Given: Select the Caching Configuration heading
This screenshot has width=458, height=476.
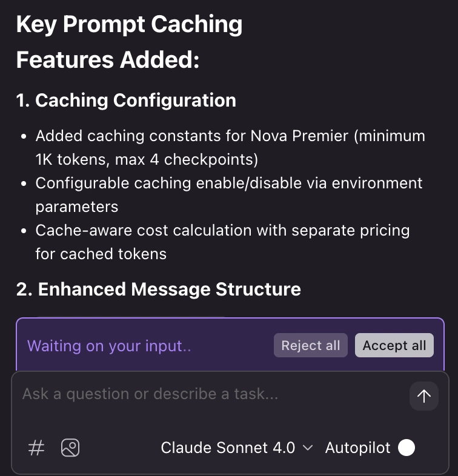Looking at the screenshot, I should (x=126, y=100).
